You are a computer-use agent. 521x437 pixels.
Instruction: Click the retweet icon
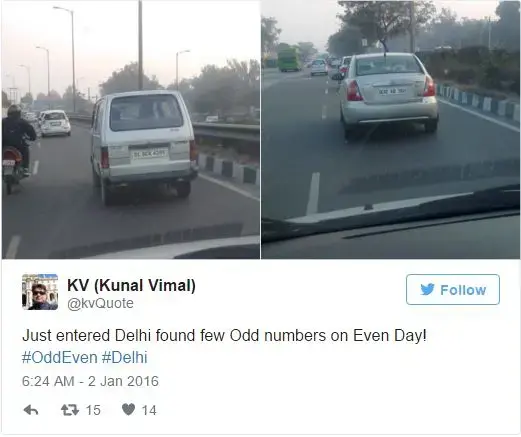pos(70,410)
